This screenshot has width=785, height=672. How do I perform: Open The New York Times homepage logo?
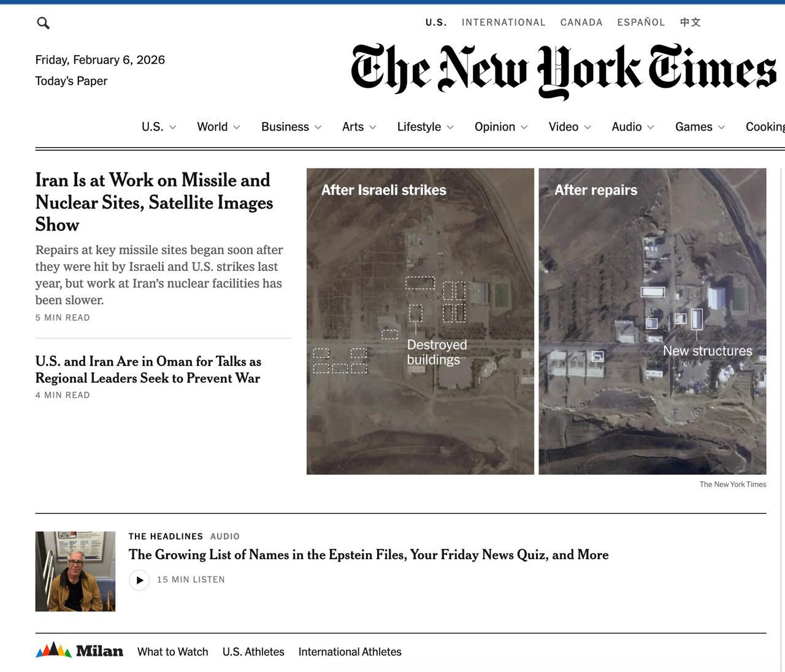pyautogui.click(x=563, y=71)
